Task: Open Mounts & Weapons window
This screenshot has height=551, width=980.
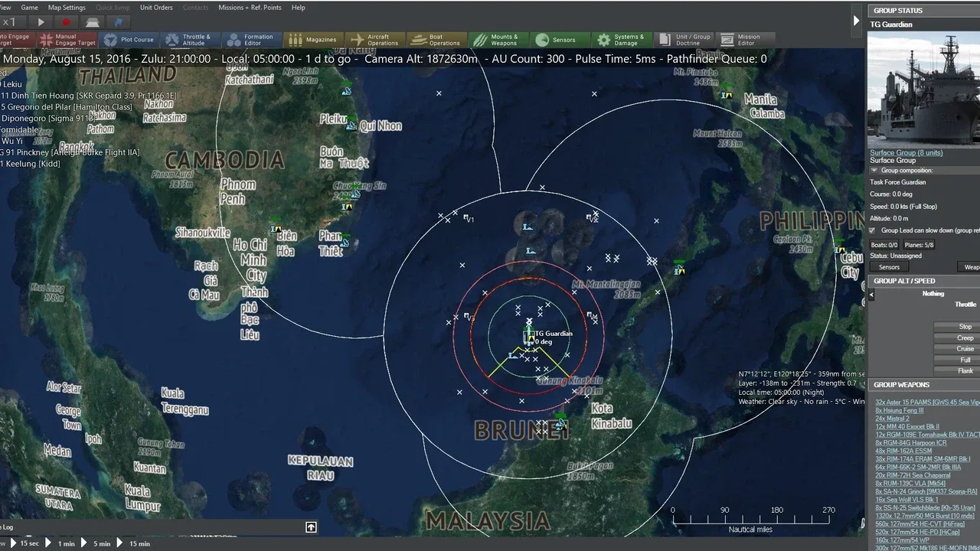Action: pos(498,40)
